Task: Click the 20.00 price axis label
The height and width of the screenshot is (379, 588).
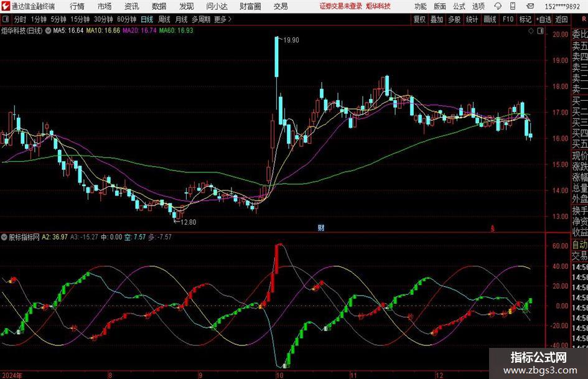Action: pyautogui.click(x=560, y=34)
